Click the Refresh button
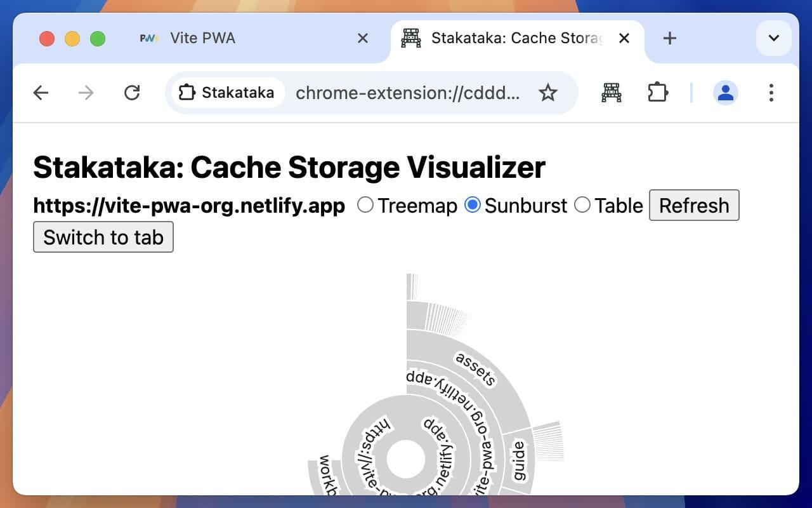This screenshot has height=508, width=812. point(694,205)
